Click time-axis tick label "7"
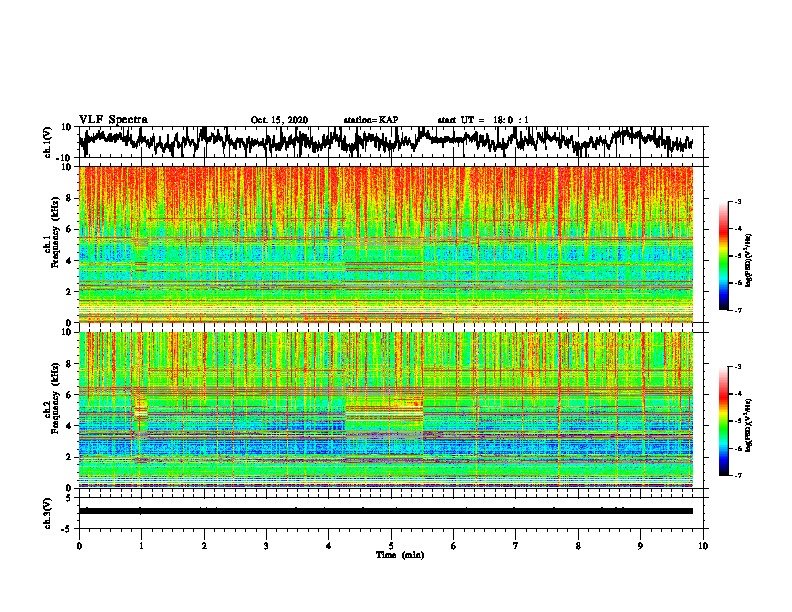Image resolution: width=792 pixels, height=612 pixels. (x=516, y=546)
